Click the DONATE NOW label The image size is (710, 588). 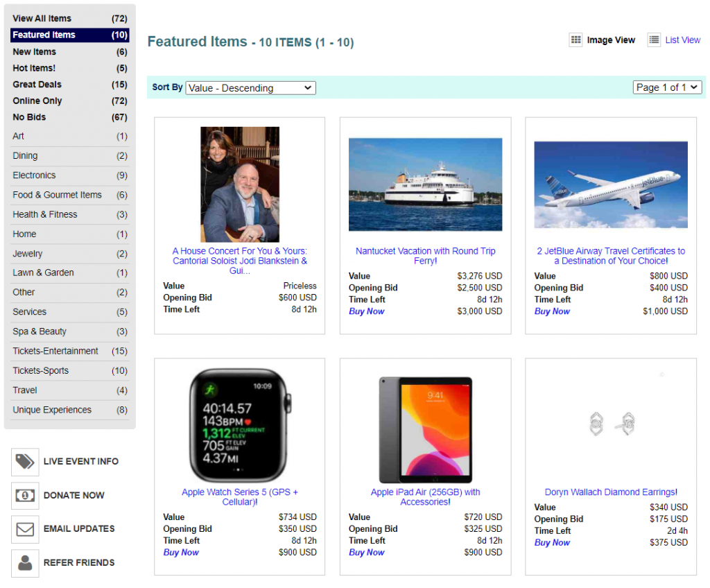73,496
